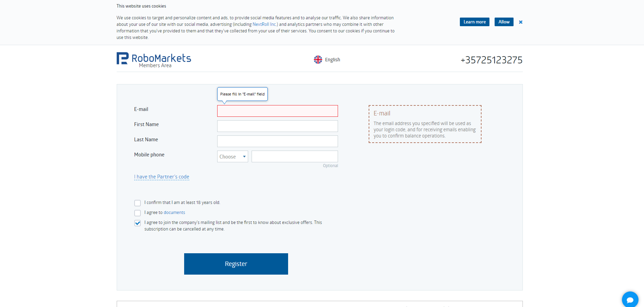Screen dimensions: 644x307
Task: Dismiss the cookie banner with the X icon
Action: pos(520,22)
